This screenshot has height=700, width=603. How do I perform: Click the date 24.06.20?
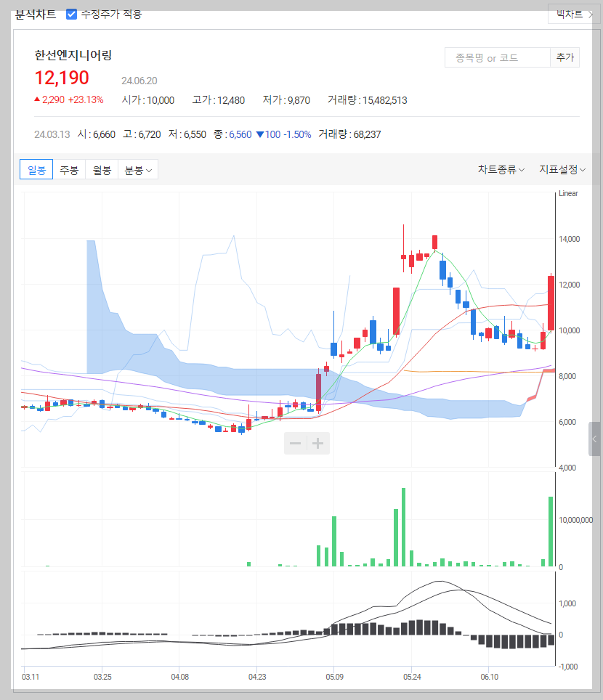click(x=139, y=81)
